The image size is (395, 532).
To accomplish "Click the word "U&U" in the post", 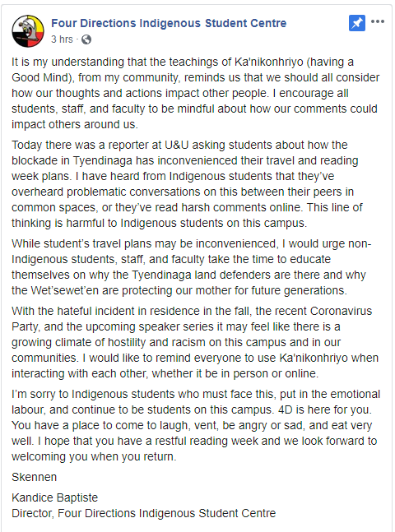I will pos(177,145).
